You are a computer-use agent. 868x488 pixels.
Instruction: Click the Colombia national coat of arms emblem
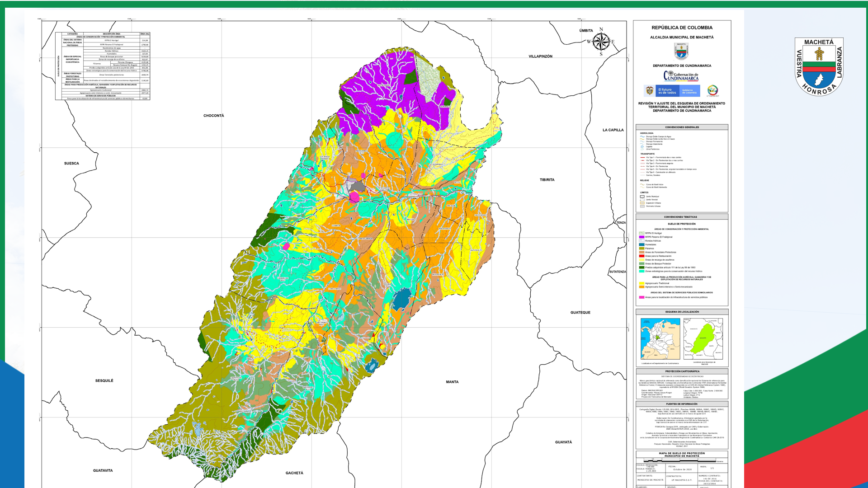[650, 91]
